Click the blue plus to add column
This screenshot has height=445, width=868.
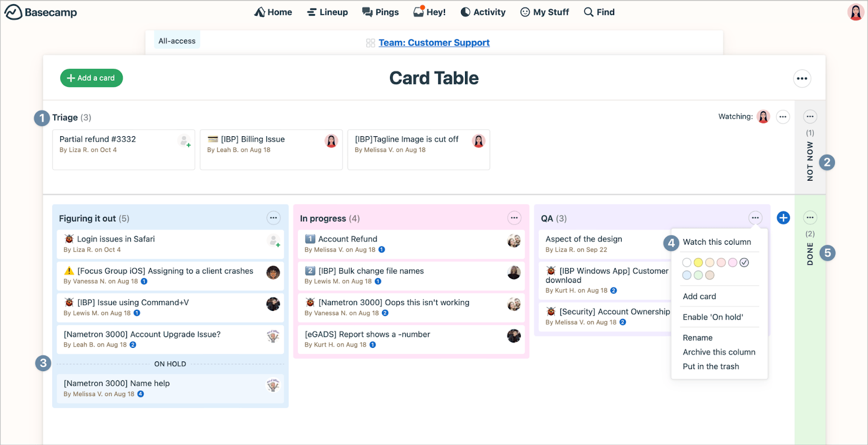click(x=783, y=218)
